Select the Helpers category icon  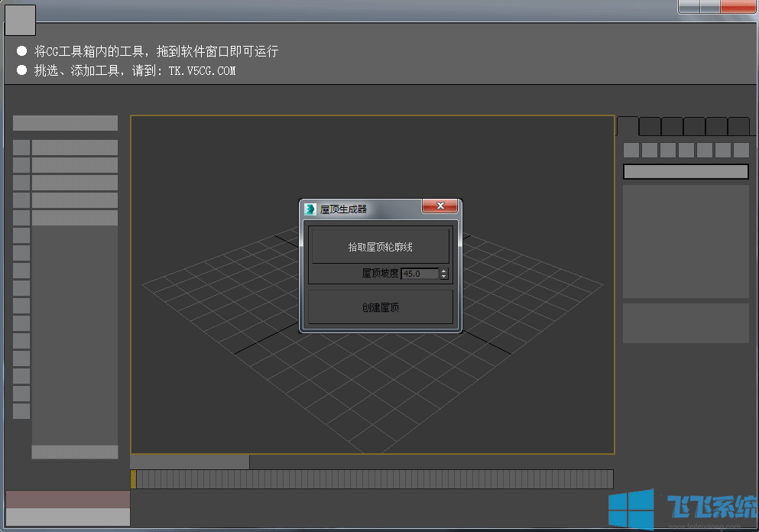[x=705, y=150]
